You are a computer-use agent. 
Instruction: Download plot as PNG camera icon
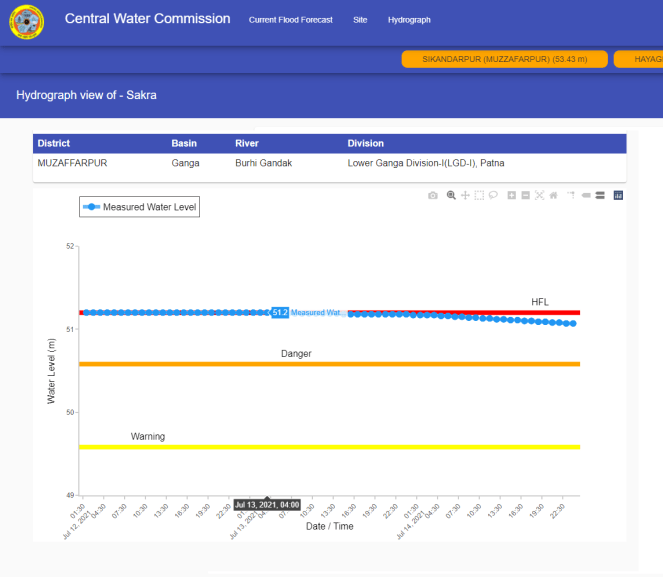click(433, 196)
